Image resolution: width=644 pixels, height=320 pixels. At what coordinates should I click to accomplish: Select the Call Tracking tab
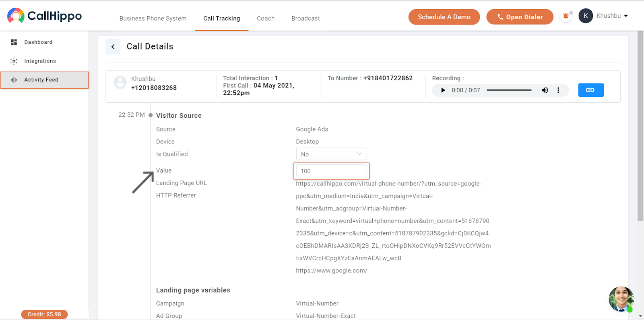pyautogui.click(x=222, y=19)
